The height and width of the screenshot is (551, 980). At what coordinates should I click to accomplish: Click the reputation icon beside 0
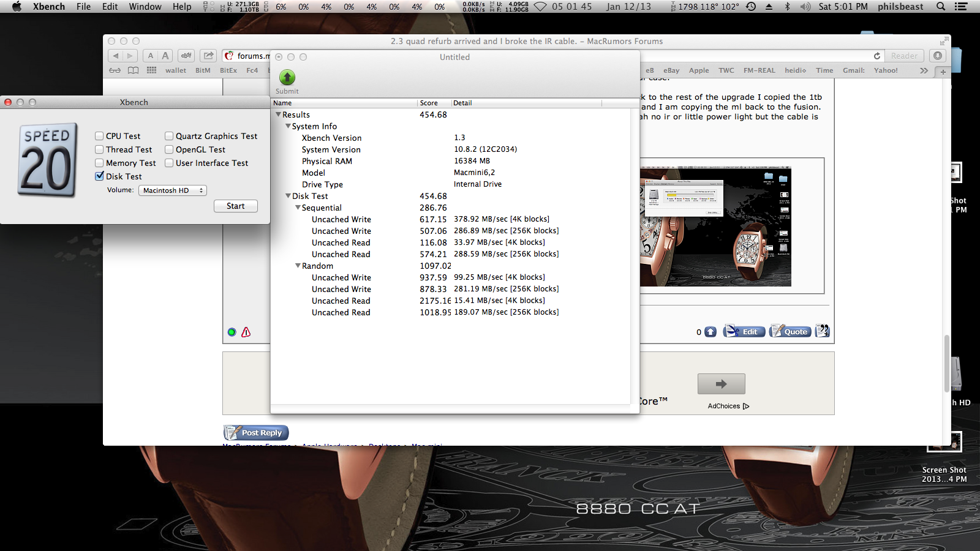(x=710, y=332)
